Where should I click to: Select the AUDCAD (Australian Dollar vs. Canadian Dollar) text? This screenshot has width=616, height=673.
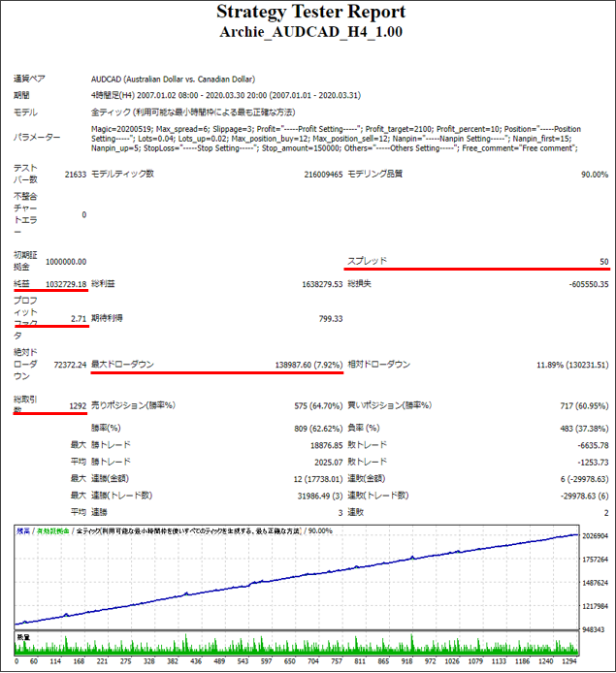(173, 80)
